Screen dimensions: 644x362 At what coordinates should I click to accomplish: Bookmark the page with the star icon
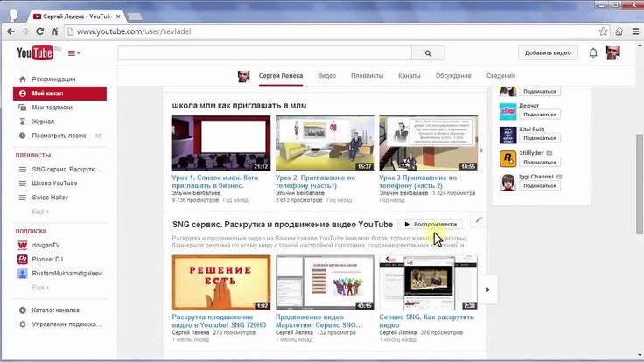coord(605,31)
